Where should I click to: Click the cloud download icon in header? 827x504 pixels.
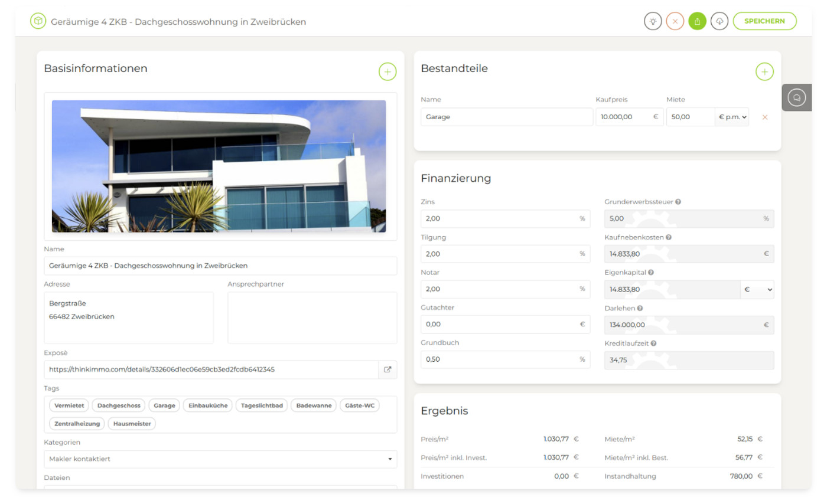click(x=719, y=21)
